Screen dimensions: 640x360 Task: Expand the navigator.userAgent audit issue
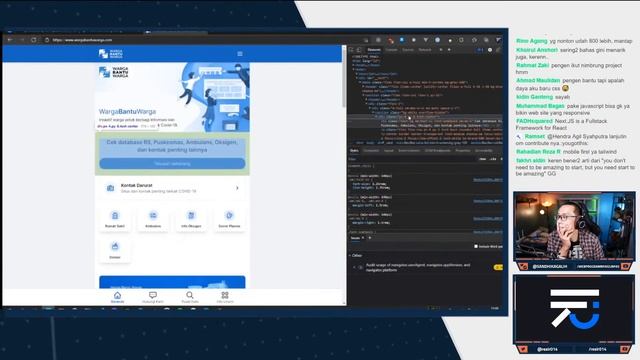(355, 267)
